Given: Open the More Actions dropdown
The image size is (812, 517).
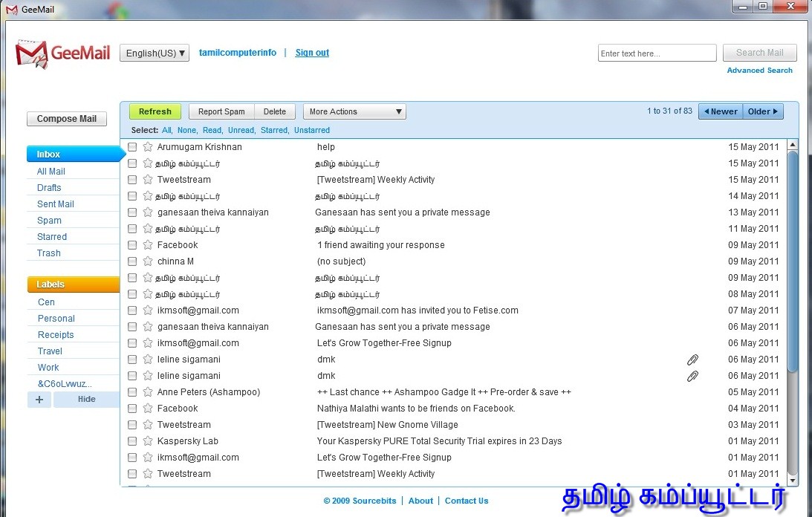Looking at the screenshot, I should [354, 111].
